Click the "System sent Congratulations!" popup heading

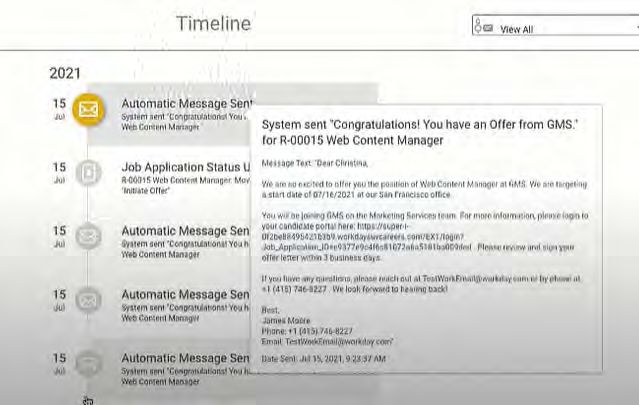(420, 132)
